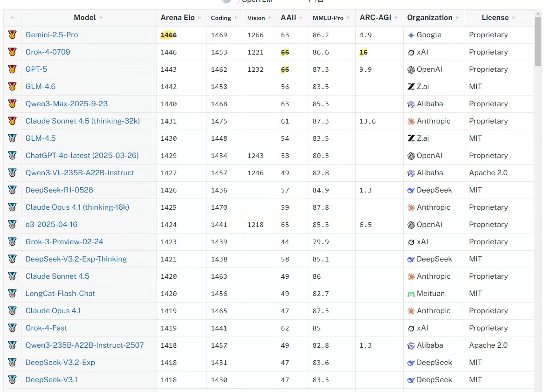Click the Vision score 1218 for o3
Screen dimensions: 544x392
pyautogui.click(x=255, y=225)
